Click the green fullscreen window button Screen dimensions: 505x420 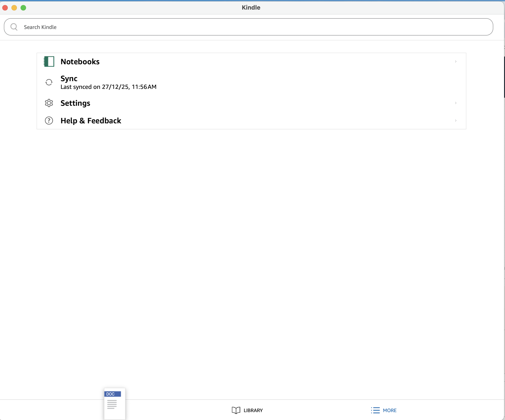click(23, 8)
